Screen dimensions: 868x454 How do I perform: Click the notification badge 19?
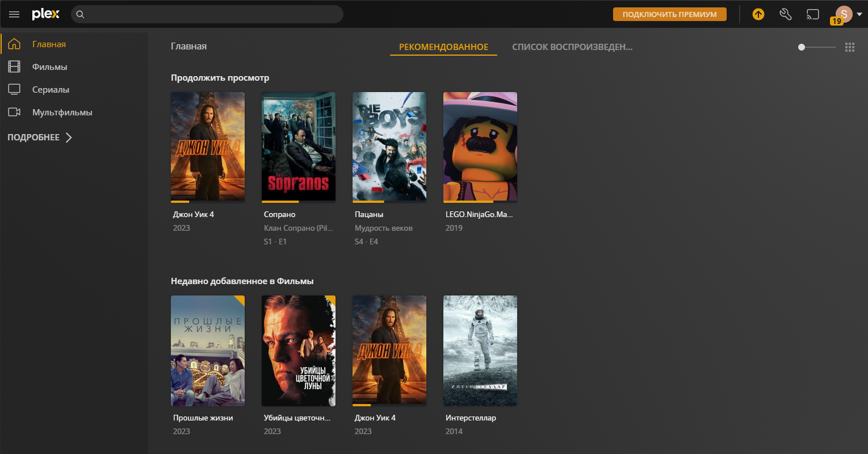[x=836, y=21]
